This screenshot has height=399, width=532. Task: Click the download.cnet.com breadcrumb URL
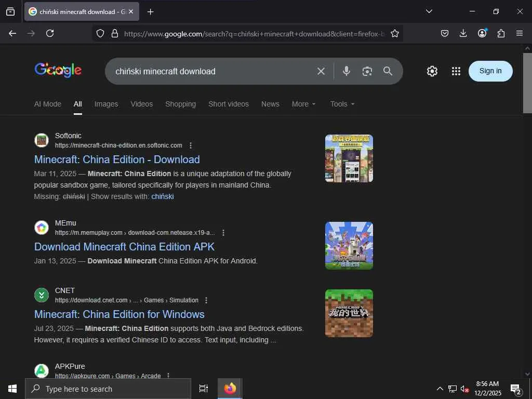pyautogui.click(x=127, y=300)
